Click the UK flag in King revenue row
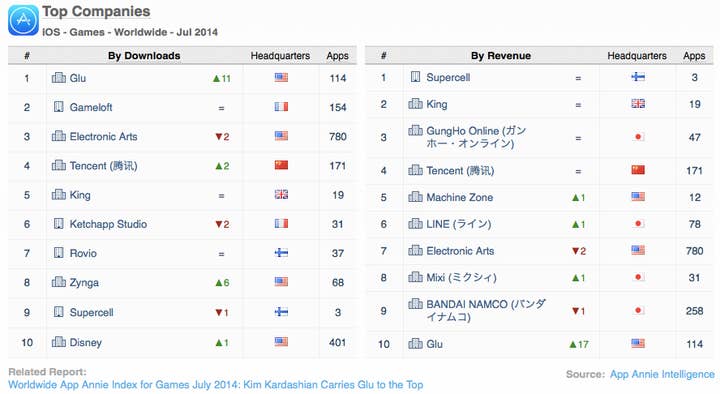The width and height of the screenshot is (720, 394). tap(638, 104)
